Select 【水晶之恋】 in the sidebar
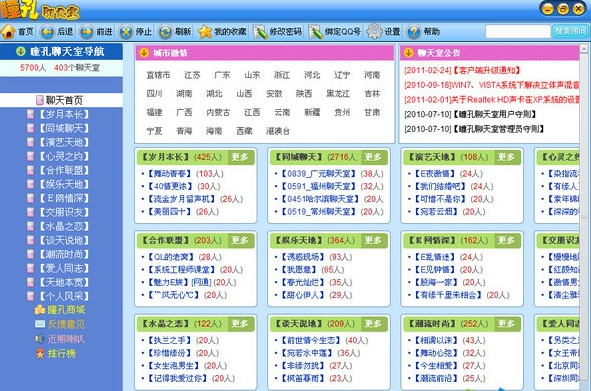This screenshot has width=591, height=391. pyautogui.click(x=64, y=226)
